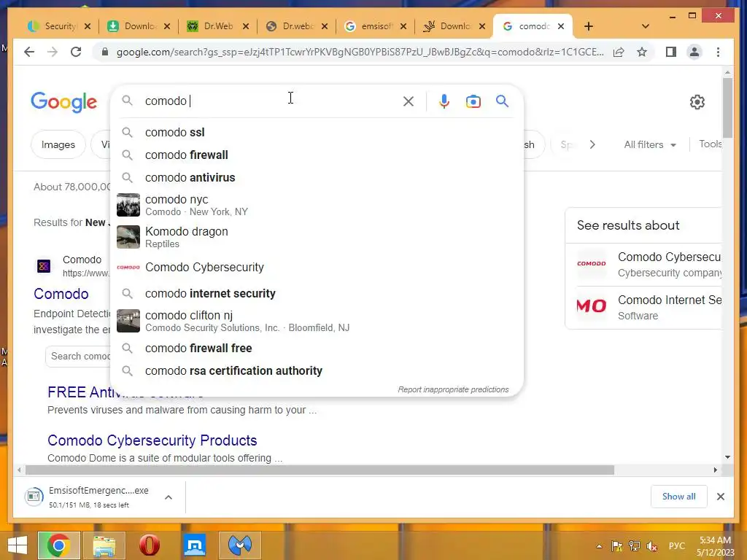Start voice search with microphone
The width and height of the screenshot is (747, 560).
click(444, 101)
